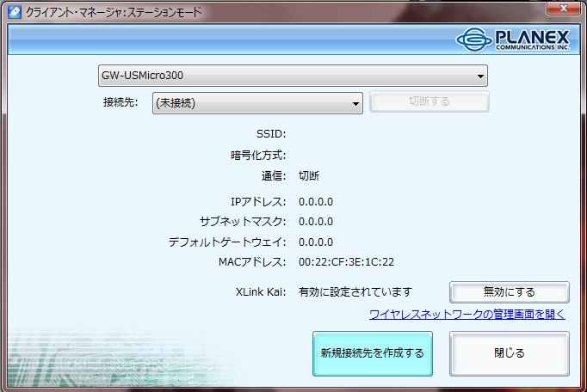
Task: Click the 通信 status value 切断
Action: click(309, 176)
